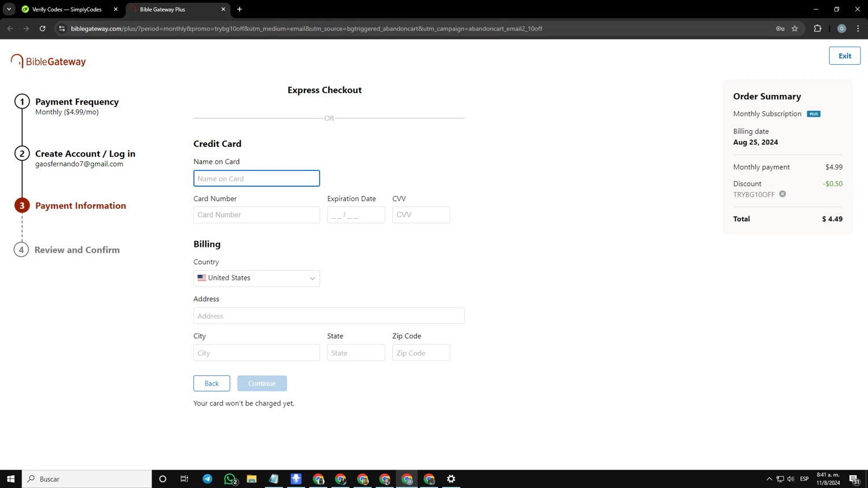Screen dimensions: 868x488
Task: Focus the Name on Card field
Action: (x=256, y=178)
